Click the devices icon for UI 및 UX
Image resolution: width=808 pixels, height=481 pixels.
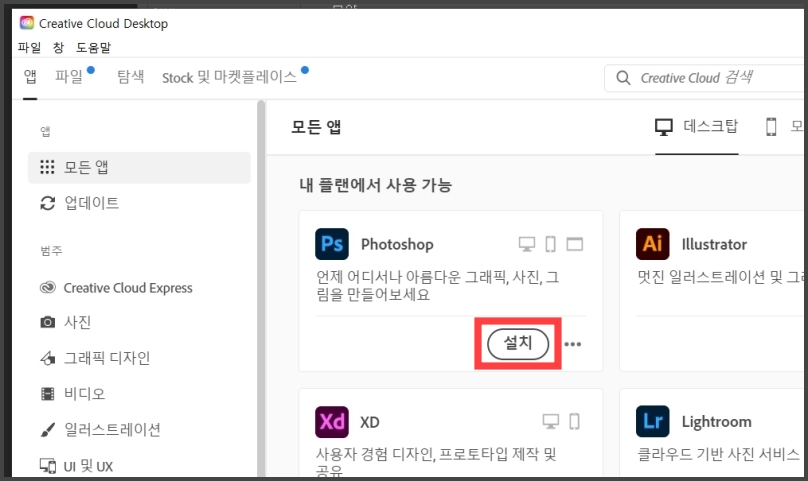48,466
